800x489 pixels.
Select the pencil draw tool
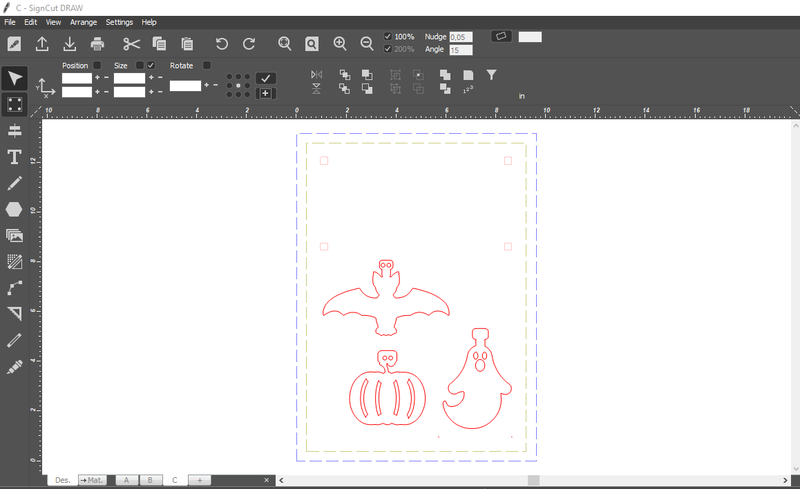click(14, 183)
